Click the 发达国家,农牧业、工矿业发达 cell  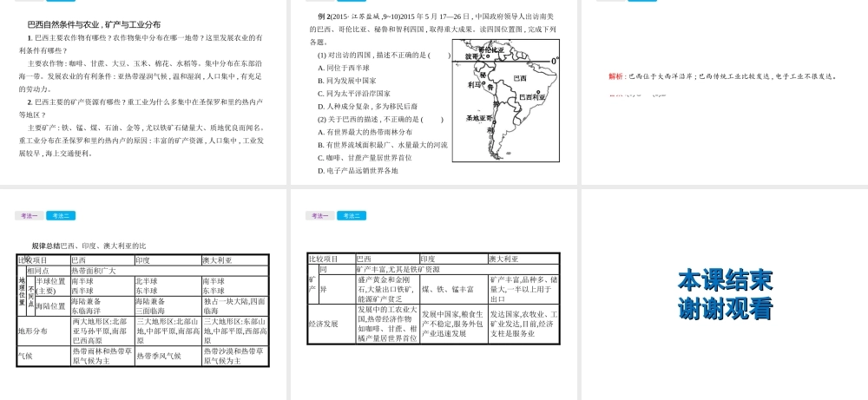pyautogui.click(x=523, y=324)
